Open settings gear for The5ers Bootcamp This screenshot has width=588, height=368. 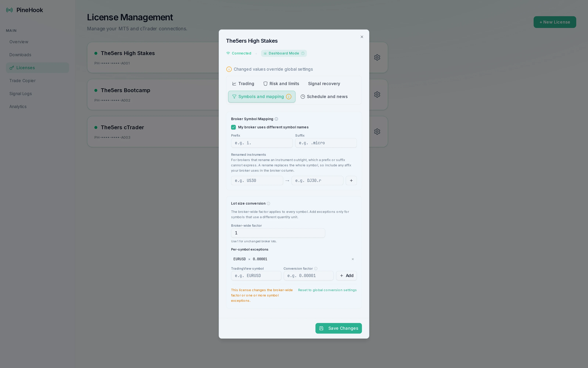pos(377,94)
